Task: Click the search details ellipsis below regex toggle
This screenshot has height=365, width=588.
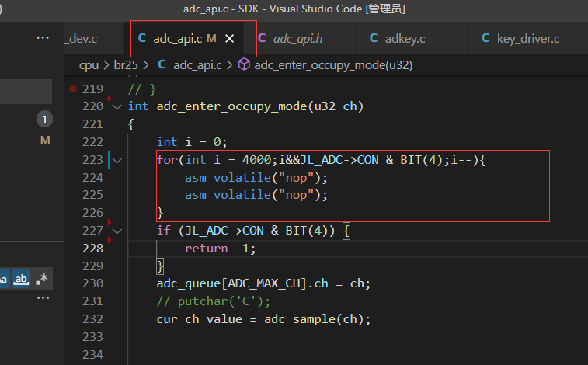Action: (x=43, y=298)
